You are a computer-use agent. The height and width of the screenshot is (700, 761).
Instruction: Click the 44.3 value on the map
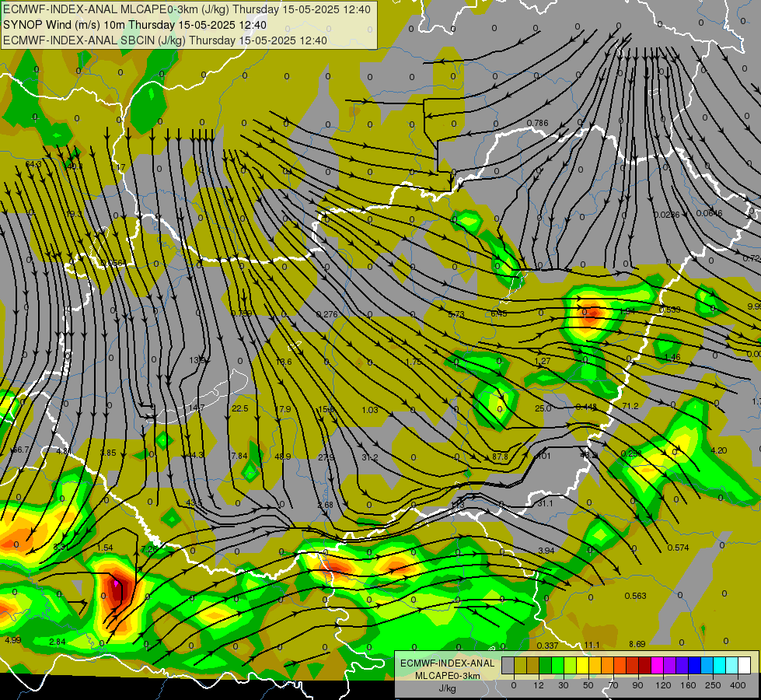click(195, 455)
